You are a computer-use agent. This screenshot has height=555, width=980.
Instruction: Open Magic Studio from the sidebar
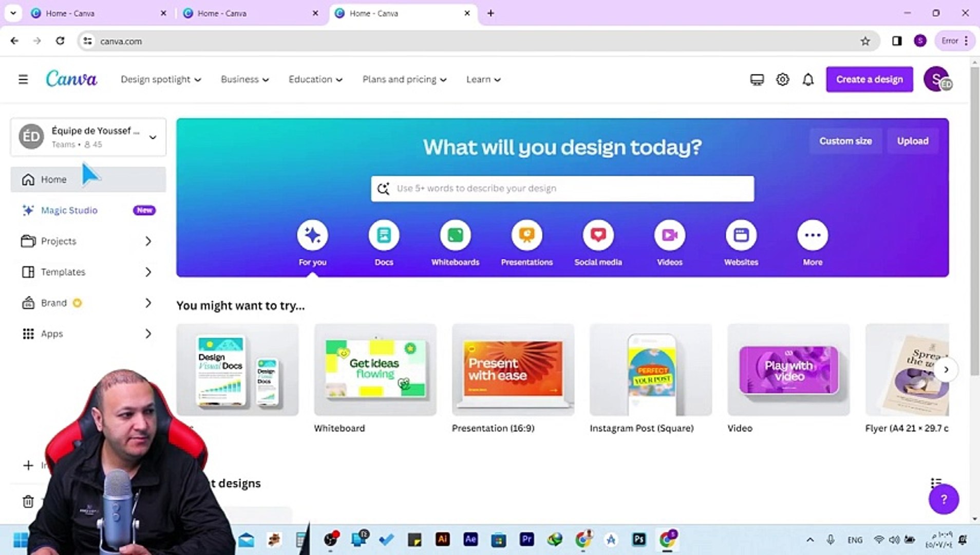coord(69,210)
